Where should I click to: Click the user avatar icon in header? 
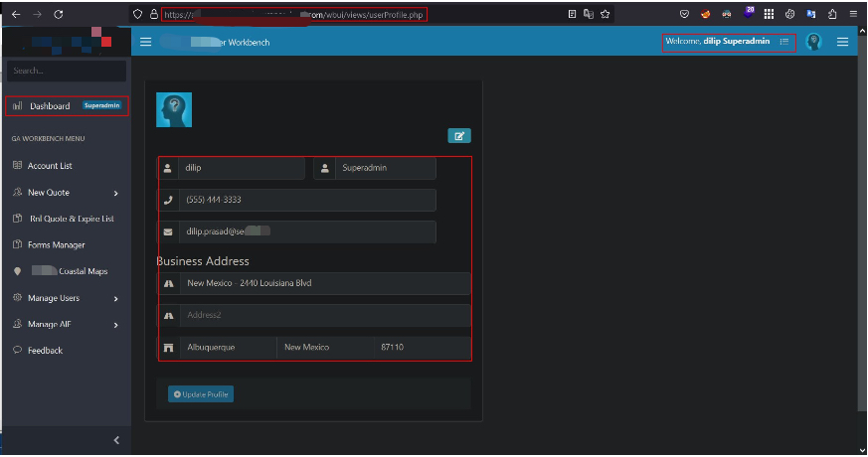coord(813,42)
